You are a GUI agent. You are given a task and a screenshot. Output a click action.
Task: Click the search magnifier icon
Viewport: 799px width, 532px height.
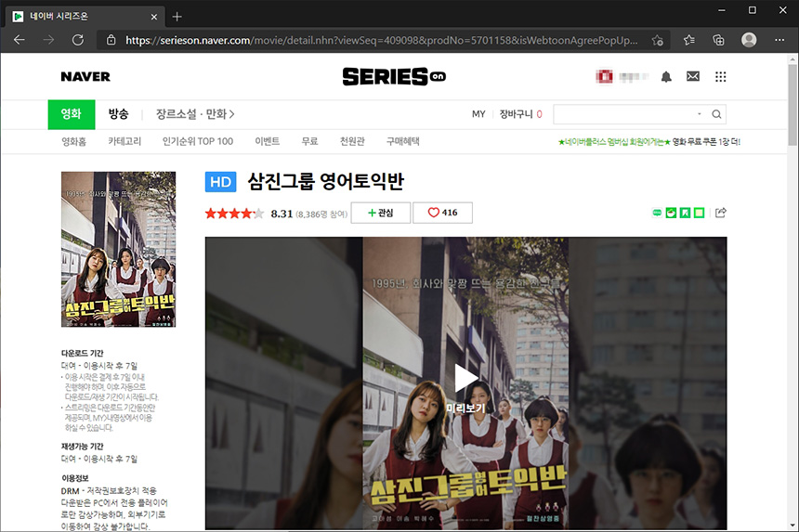[716, 114]
